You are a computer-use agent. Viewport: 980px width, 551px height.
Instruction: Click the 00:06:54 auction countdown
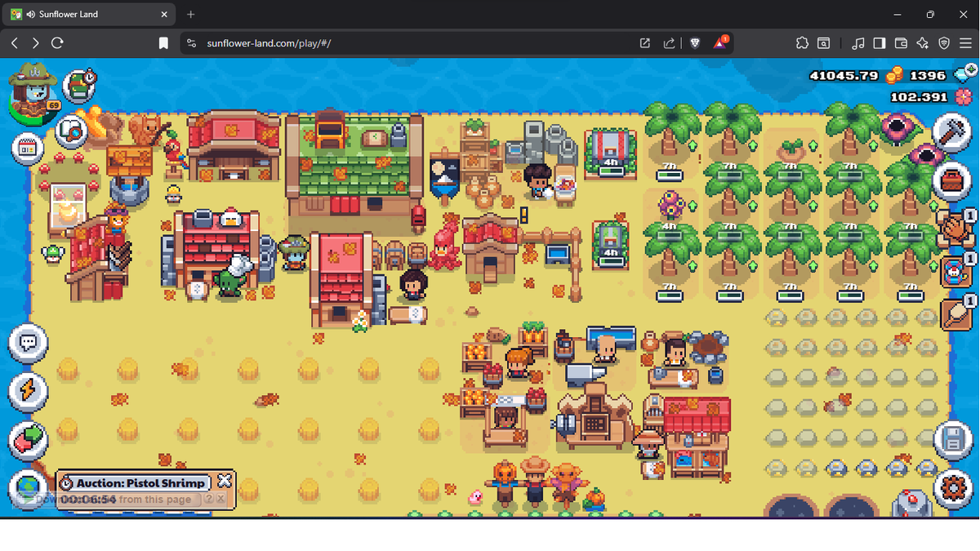point(89,499)
